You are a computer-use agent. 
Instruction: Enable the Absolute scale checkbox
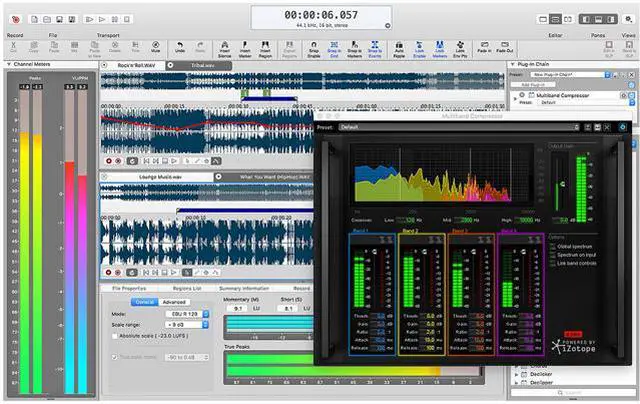pyautogui.click(x=115, y=336)
